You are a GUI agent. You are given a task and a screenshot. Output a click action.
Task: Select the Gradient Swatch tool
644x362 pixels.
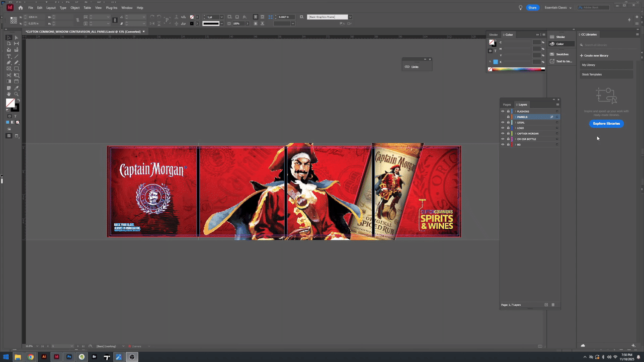point(9,81)
